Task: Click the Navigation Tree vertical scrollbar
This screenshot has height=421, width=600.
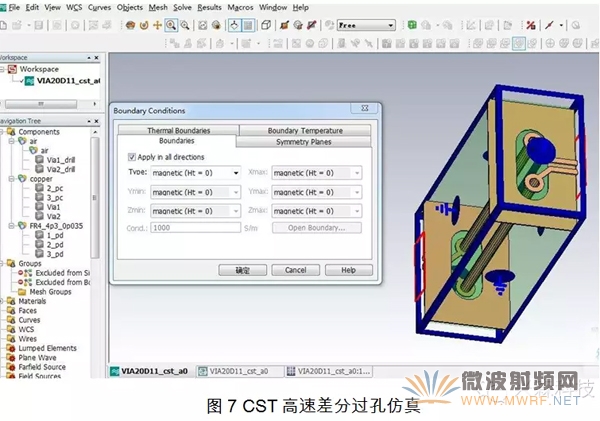Action: coord(95,197)
